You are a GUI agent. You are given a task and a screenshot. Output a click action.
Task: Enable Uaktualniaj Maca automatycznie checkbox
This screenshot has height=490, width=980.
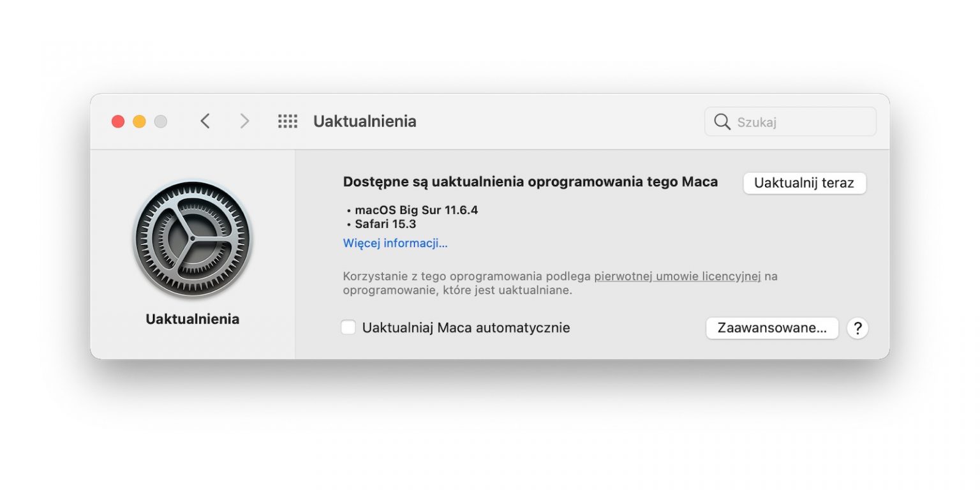348,327
